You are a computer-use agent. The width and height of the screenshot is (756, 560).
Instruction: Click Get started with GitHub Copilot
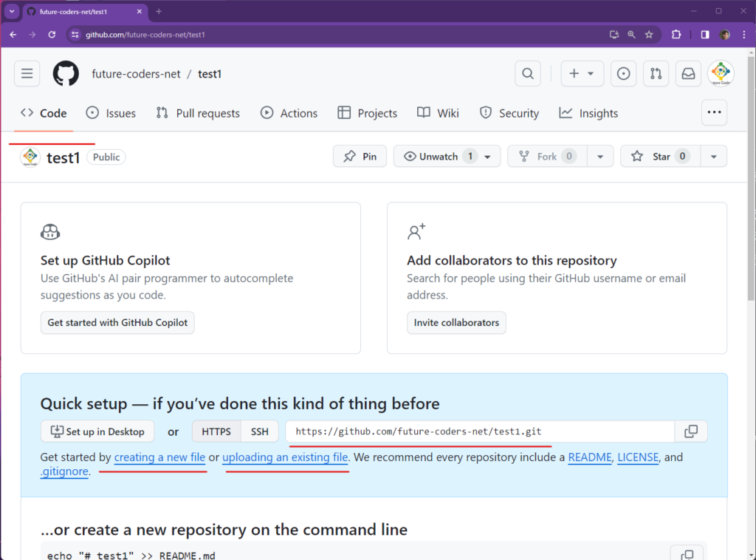click(117, 323)
